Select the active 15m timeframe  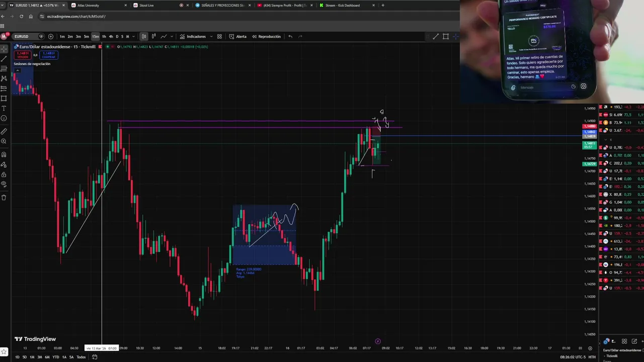coord(95,36)
